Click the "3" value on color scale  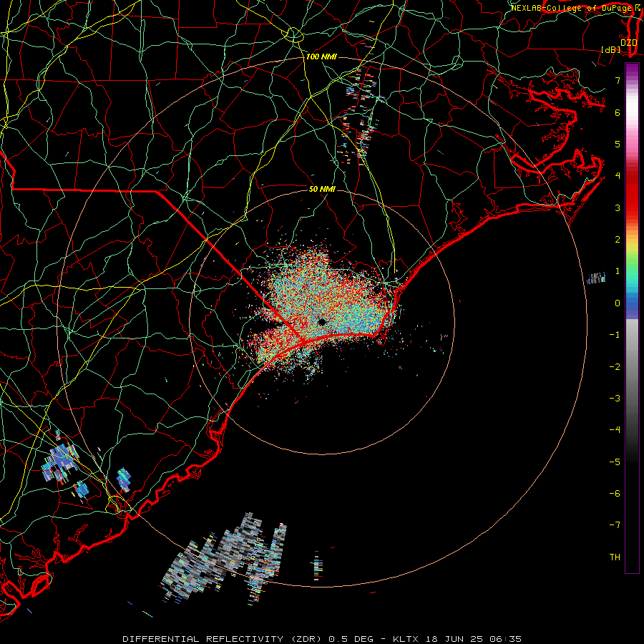618,208
